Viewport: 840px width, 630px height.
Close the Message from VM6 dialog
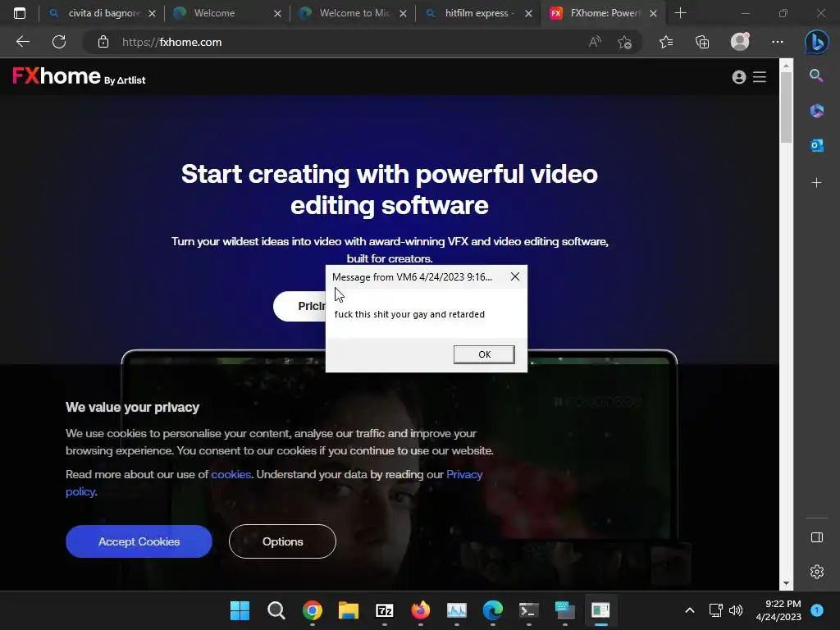point(515,276)
